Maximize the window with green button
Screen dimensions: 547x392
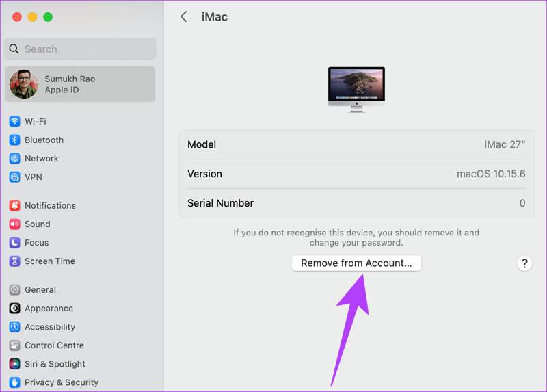(x=48, y=16)
